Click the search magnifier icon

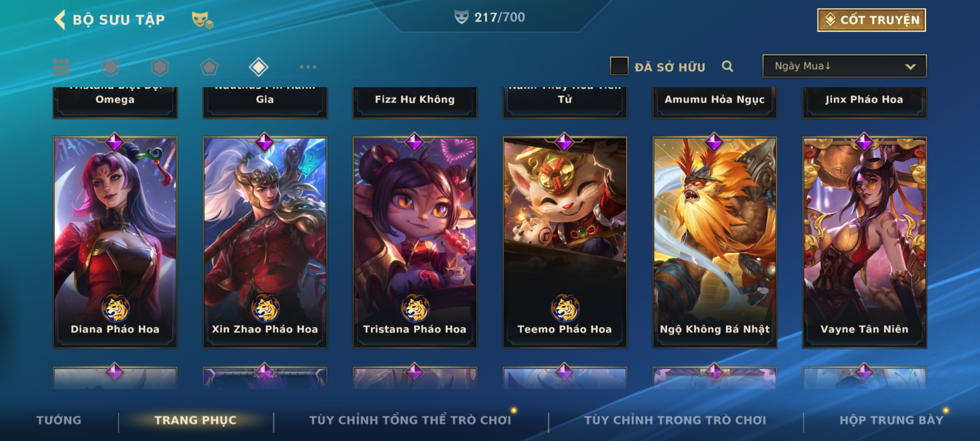pos(727,66)
